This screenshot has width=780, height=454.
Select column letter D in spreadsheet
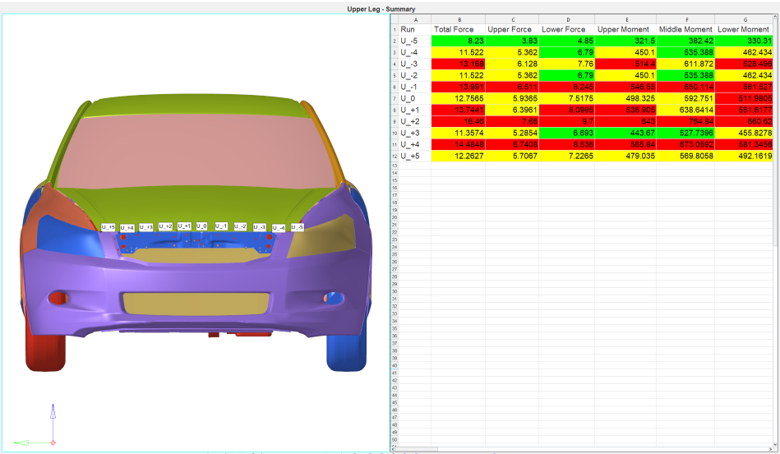point(568,19)
